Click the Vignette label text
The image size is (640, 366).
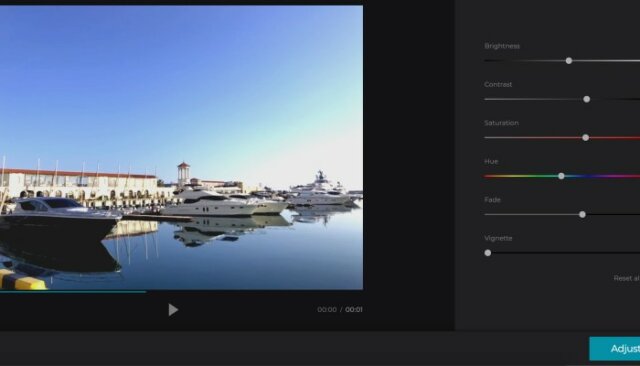tap(498, 238)
